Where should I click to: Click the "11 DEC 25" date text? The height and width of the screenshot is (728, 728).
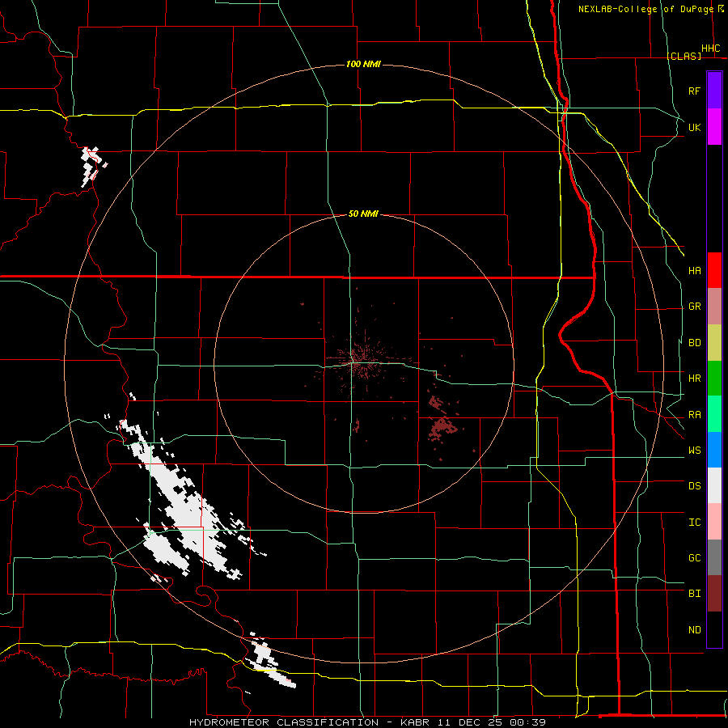[x=469, y=722]
